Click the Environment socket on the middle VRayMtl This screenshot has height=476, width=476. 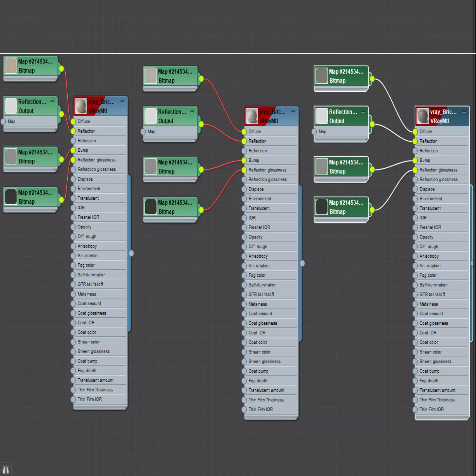tap(244, 199)
